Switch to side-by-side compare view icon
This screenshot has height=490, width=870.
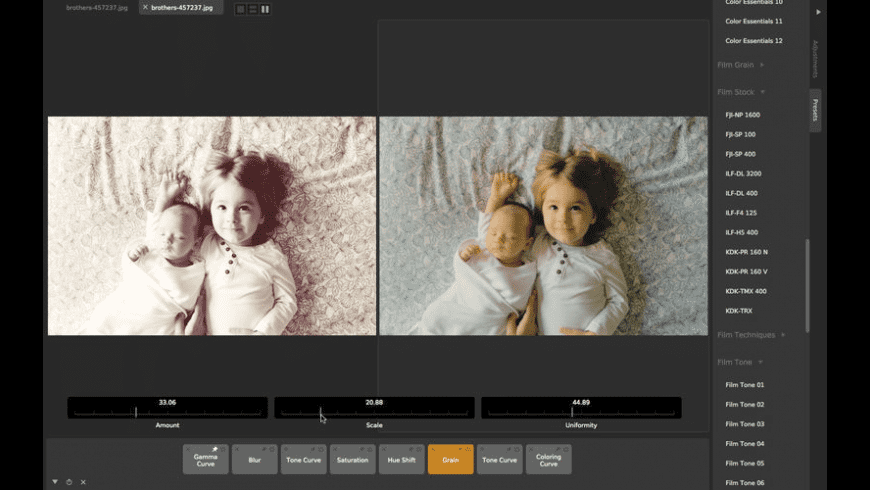point(265,9)
